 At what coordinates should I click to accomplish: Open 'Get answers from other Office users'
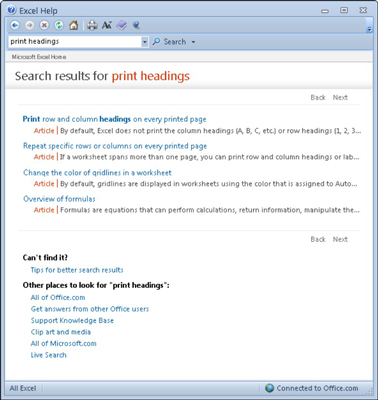click(x=90, y=309)
